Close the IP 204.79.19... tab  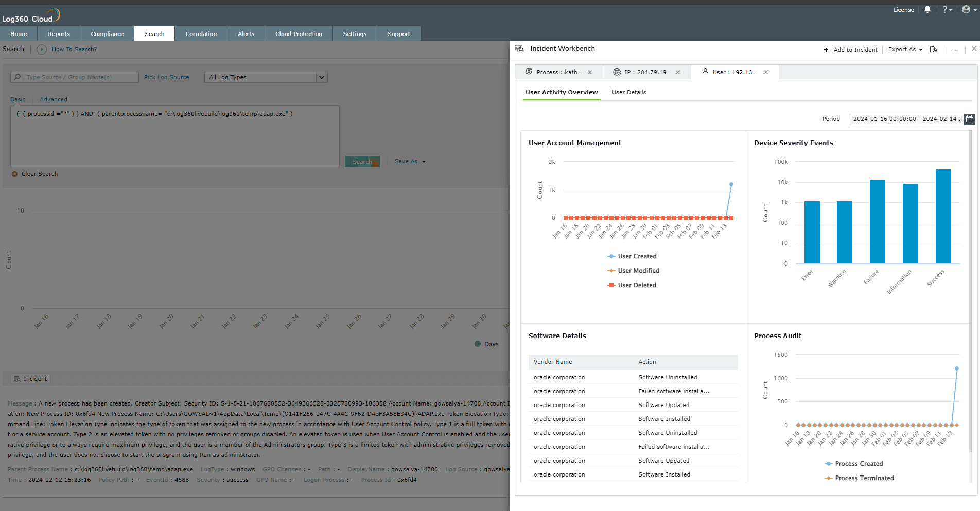click(x=678, y=72)
